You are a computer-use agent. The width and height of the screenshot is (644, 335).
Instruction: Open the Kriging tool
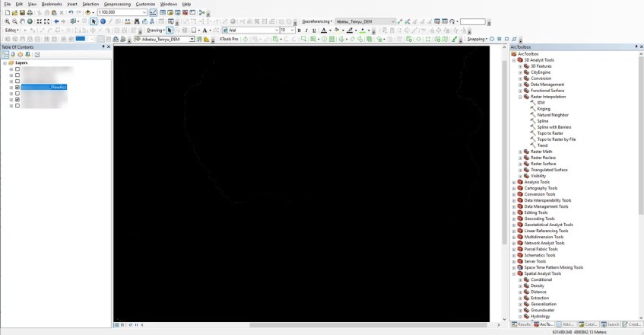544,109
